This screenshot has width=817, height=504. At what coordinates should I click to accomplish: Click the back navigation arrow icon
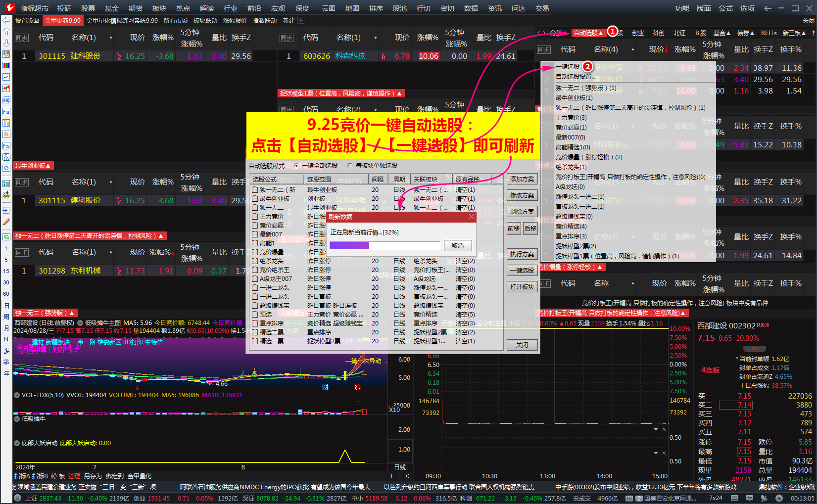click(x=768, y=8)
